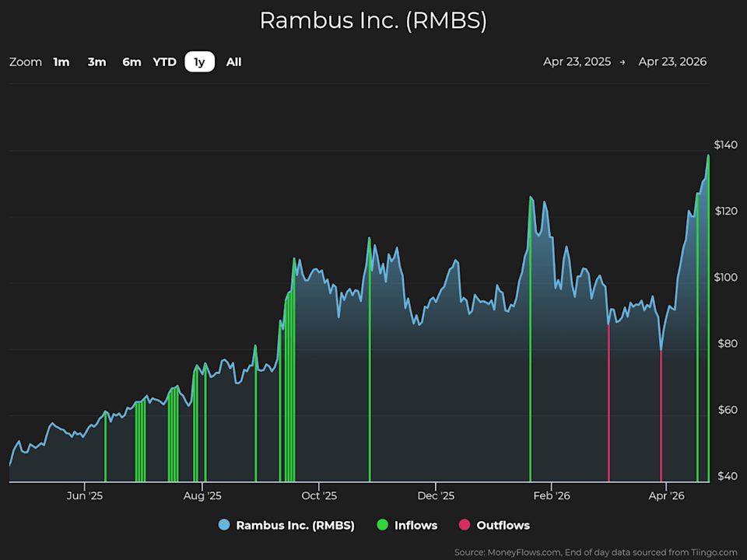Select the 3m zoom preset
This screenshot has height=560, width=747.
(x=96, y=61)
